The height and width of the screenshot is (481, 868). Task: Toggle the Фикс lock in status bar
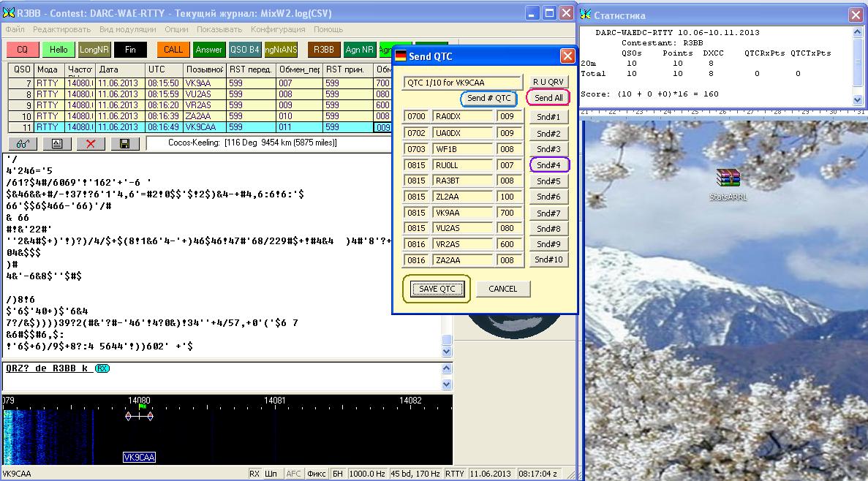click(316, 474)
